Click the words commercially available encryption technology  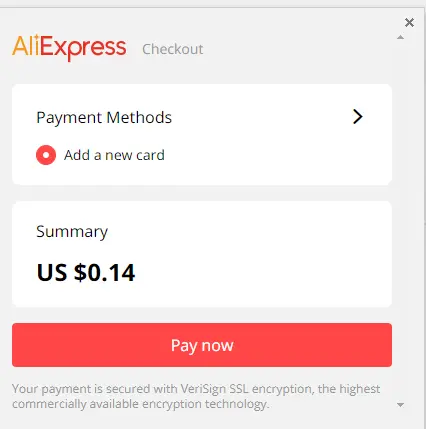point(140,404)
